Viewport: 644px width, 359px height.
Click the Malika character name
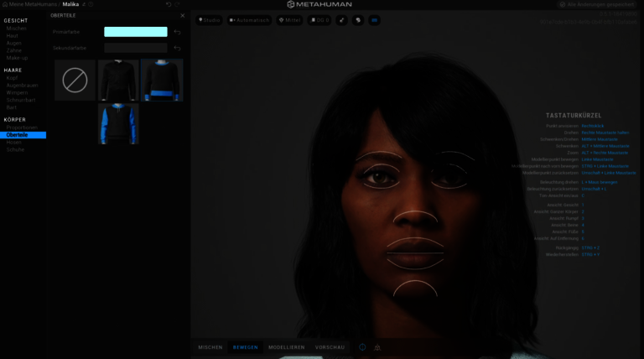pos(70,4)
